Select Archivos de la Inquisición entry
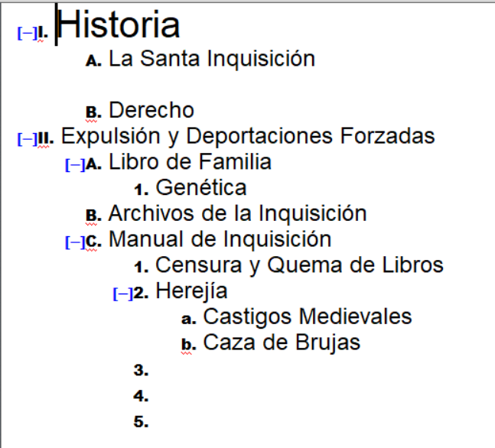 point(237,213)
